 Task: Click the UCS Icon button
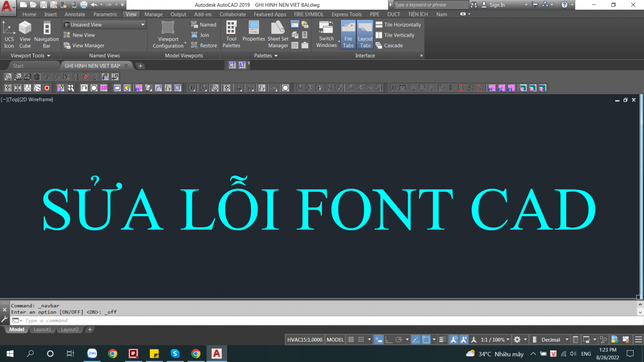(9, 34)
